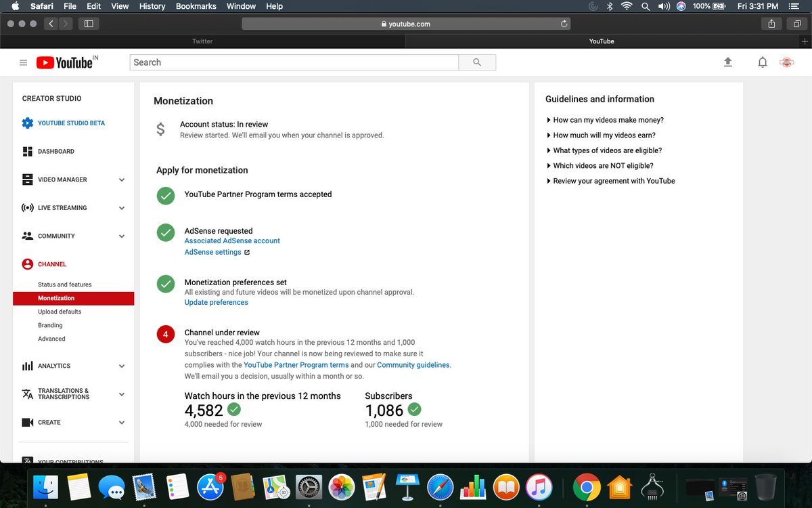812x508 pixels.
Task: Expand 'Review your agreement with YouTube'
Action: tap(610, 181)
